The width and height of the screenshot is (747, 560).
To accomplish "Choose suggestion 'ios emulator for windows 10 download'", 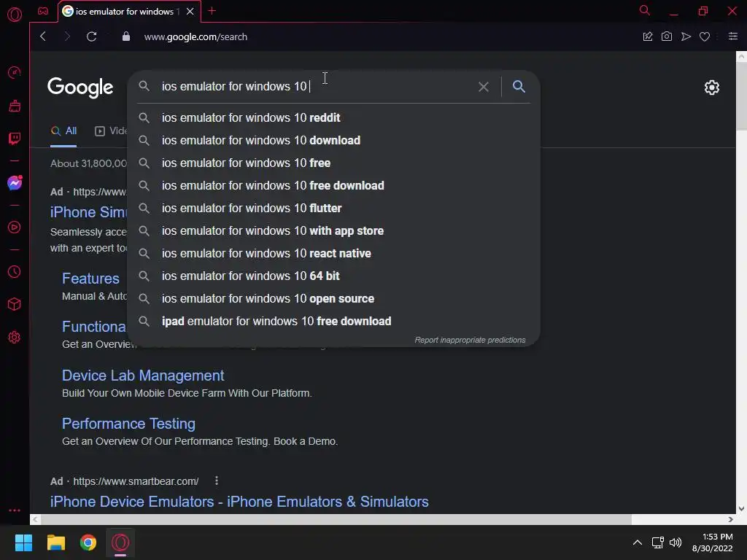I will (x=333, y=141).
